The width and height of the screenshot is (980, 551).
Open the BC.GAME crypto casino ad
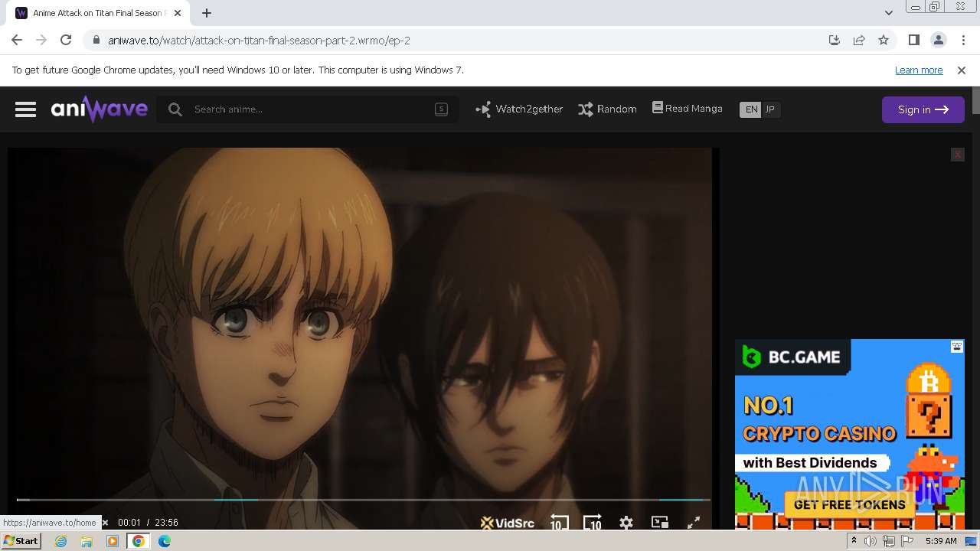850,434
